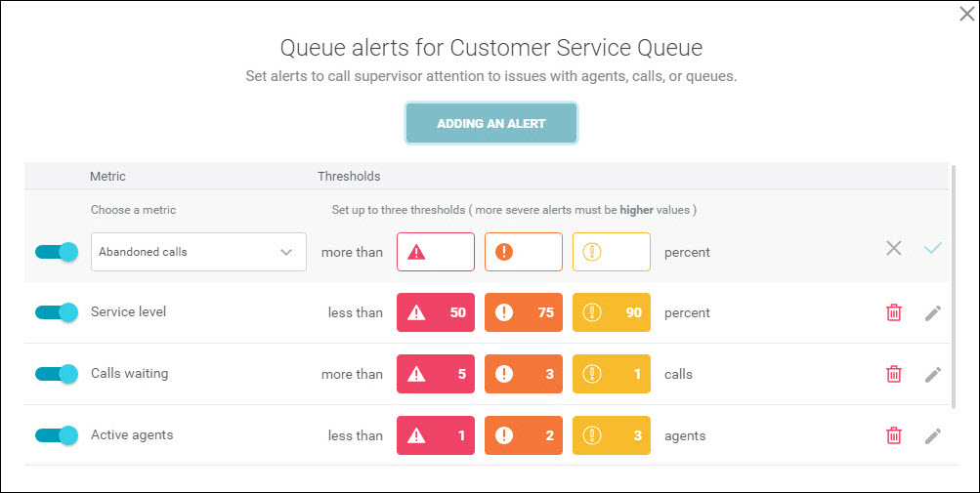Open the Abandoned calls metric dropdown
This screenshot has width=980, height=493.
coord(198,252)
